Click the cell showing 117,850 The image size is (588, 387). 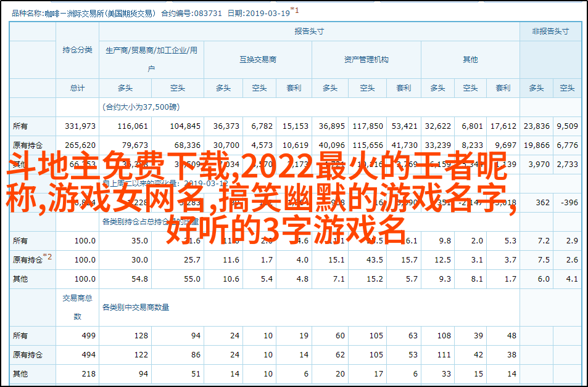click(x=368, y=126)
